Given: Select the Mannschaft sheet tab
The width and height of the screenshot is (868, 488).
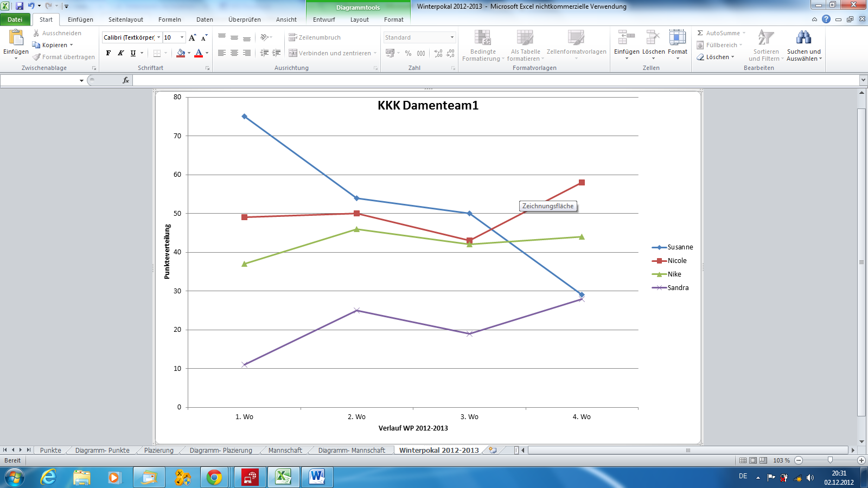Looking at the screenshot, I should pos(285,450).
